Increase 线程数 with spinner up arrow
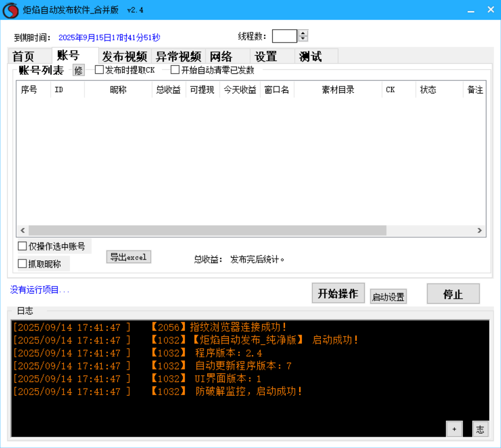The image size is (501, 448). pos(303,33)
